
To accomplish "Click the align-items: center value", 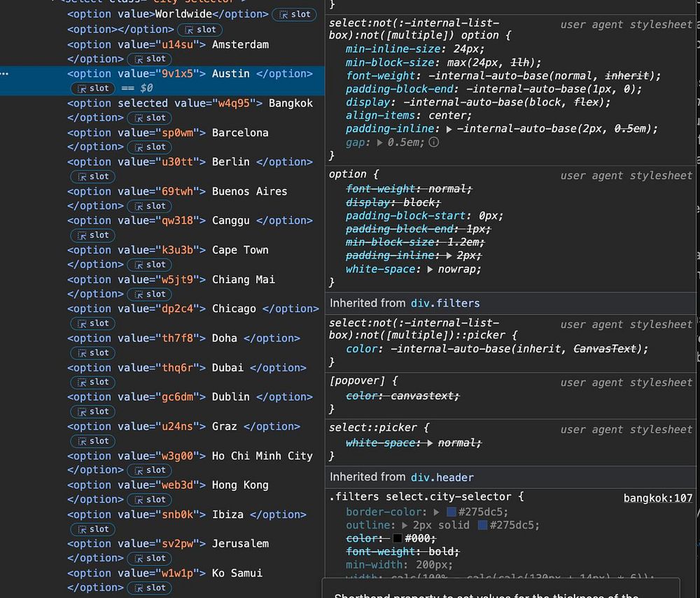I will pos(447,115).
